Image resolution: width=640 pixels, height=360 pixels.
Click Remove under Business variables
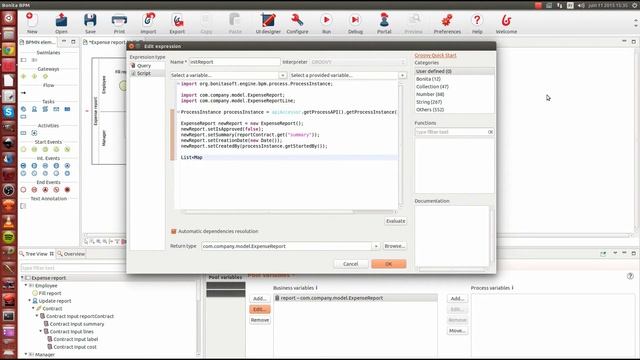click(260, 320)
